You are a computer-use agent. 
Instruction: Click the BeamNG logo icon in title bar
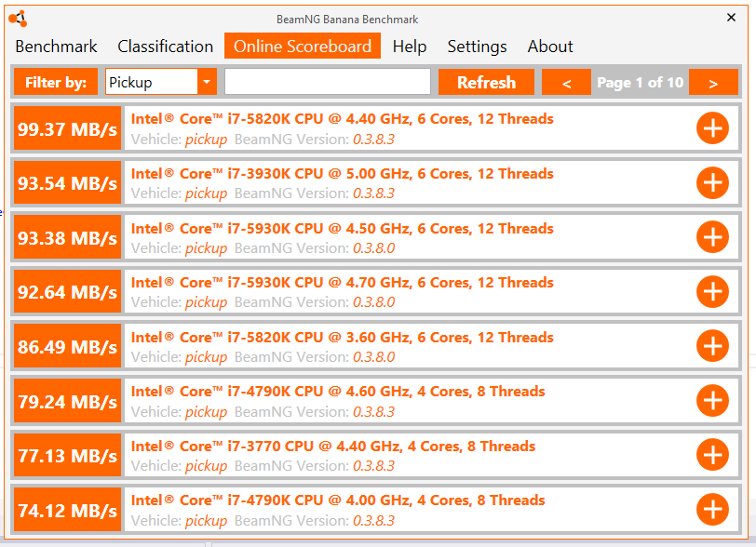[19, 19]
